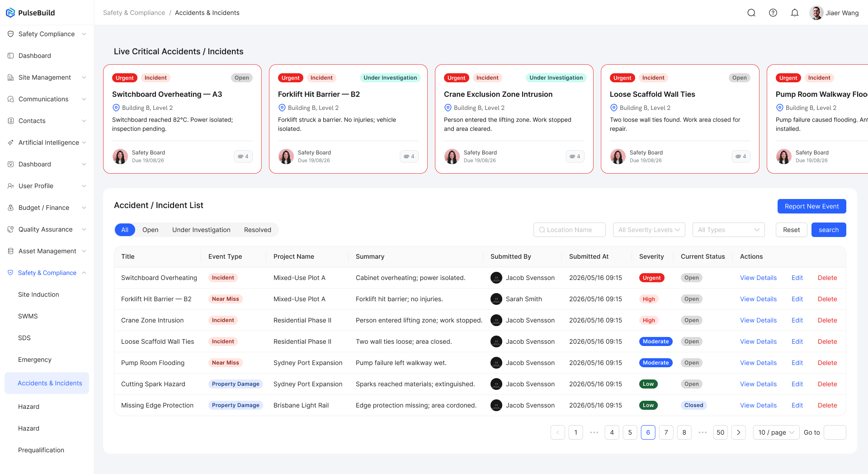Open the notifications bell

coord(795,13)
